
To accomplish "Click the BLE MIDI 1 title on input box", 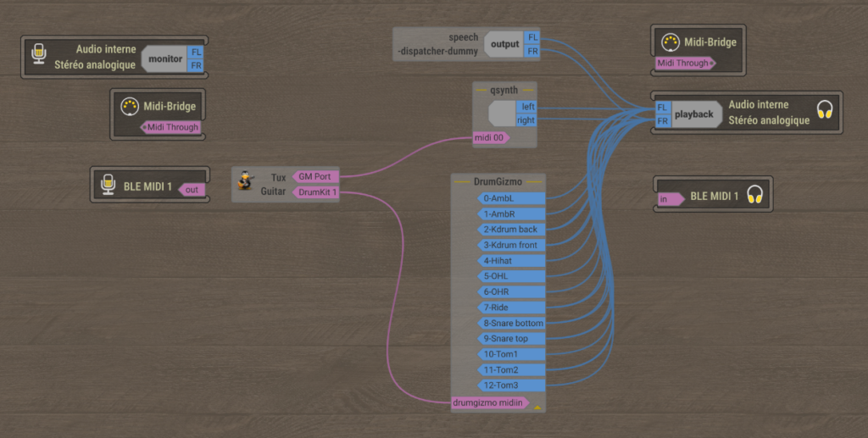I will point(714,197).
